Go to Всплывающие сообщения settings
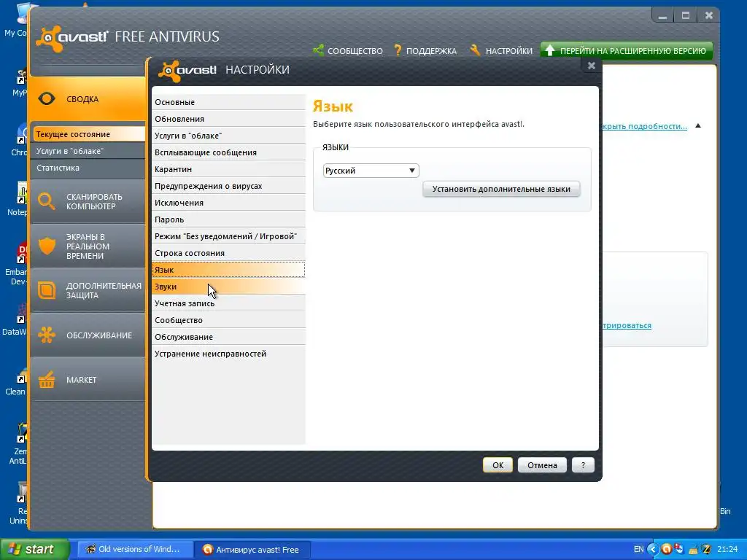747x560 pixels. point(228,152)
